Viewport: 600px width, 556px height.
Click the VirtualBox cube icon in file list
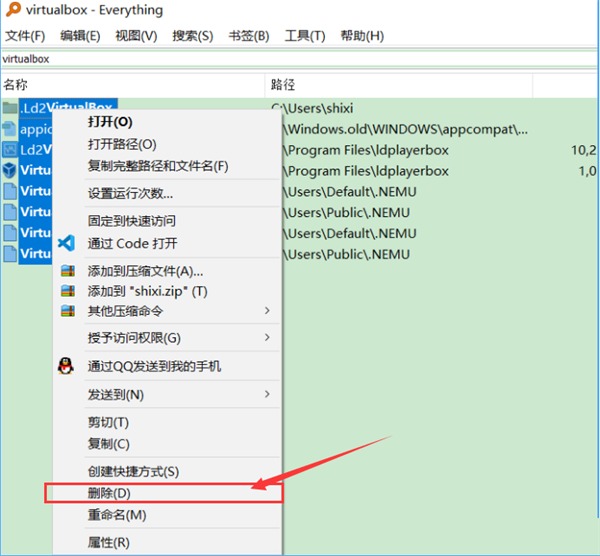coord(11,170)
